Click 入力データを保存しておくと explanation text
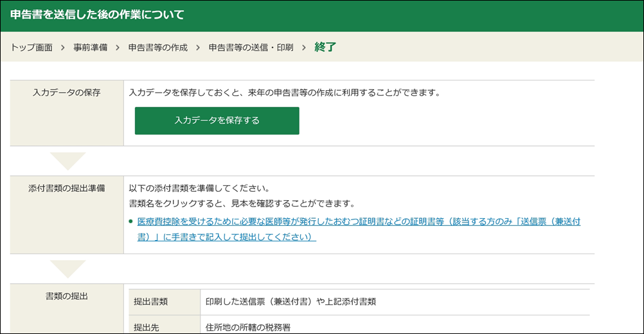The image size is (644, 334). pyautogui.click(x=285, y=93)
